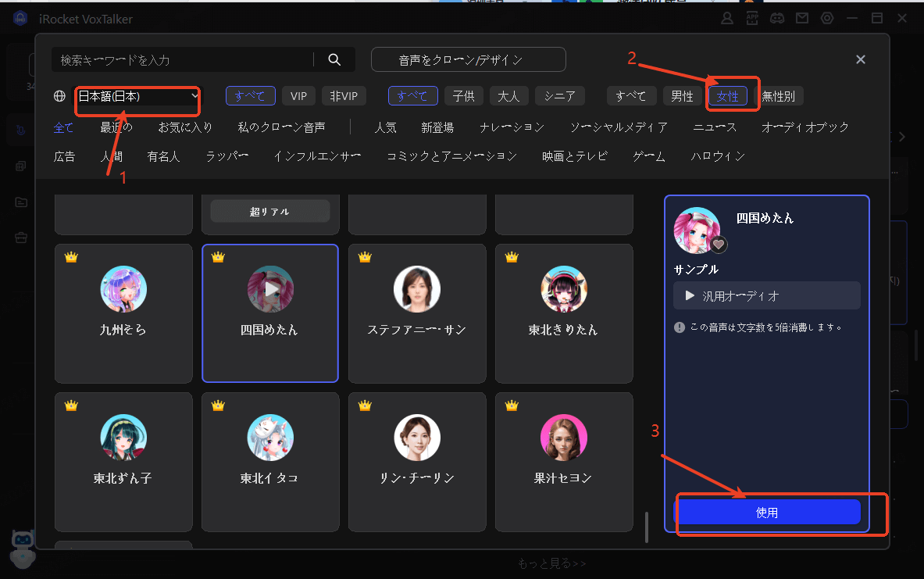Switch to the 人気 tab
The width and height of the screenshot is (924, 579).
pyautogui.click(x=385, y=127)
